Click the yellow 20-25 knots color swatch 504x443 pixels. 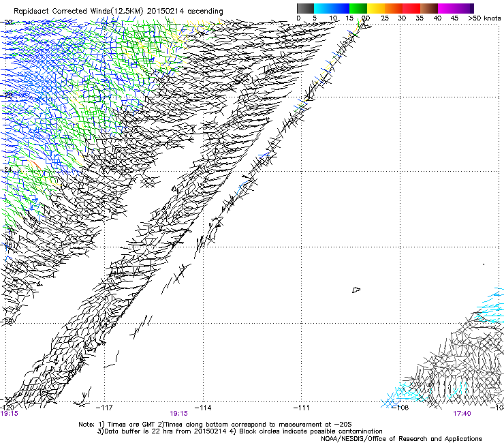click(x=376, y=8)
